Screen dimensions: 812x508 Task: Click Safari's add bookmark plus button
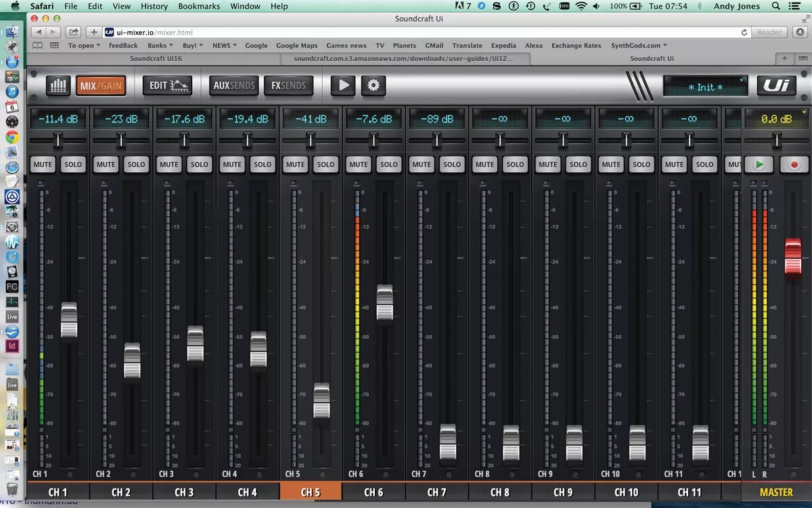pos(94,32)
